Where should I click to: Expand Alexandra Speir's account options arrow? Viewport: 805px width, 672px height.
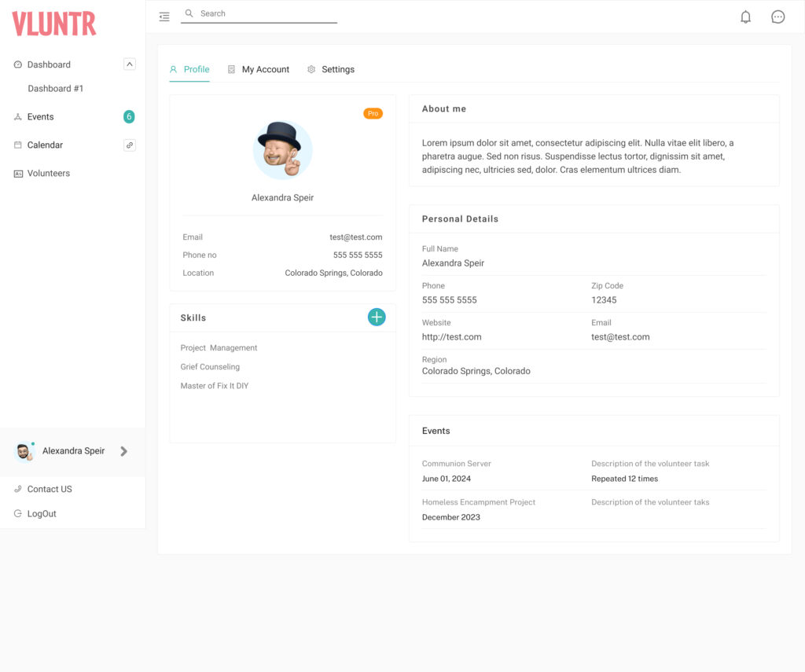pyautogui.click(x=123, y=451)
